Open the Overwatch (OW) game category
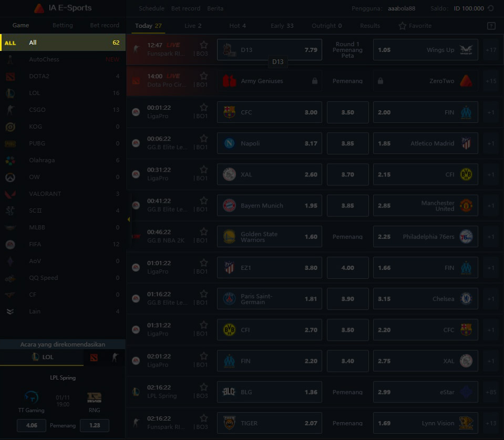Screen dimensions: 504x440 click(x=34, y=177)
